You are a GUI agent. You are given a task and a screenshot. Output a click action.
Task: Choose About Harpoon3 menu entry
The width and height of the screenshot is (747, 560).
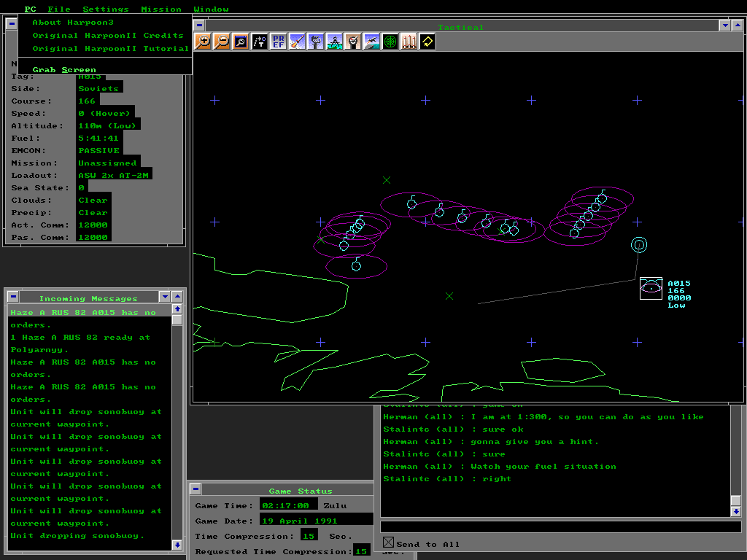105,23
